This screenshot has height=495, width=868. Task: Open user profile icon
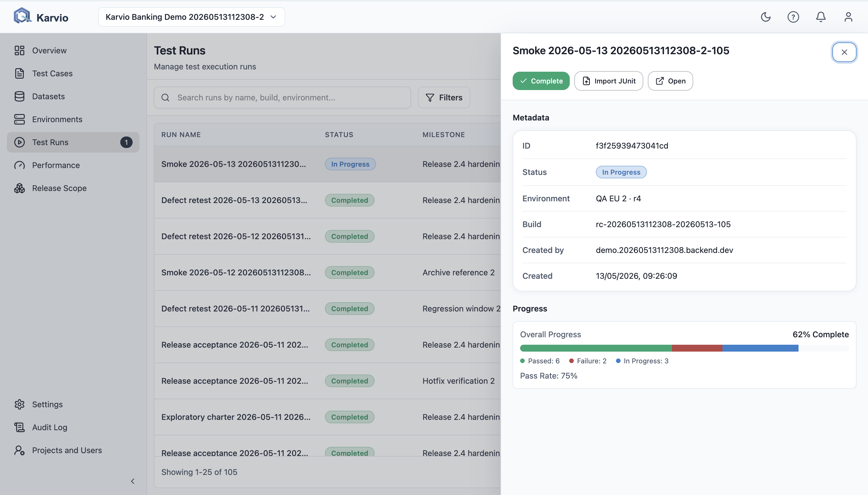[x=848, y=17]
